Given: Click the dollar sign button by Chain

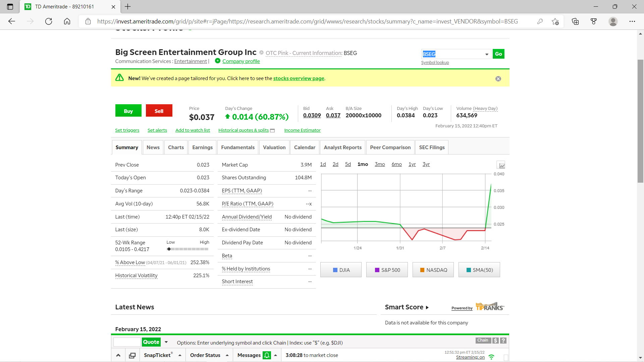Looking at the screenshot, I should point(495,341).
